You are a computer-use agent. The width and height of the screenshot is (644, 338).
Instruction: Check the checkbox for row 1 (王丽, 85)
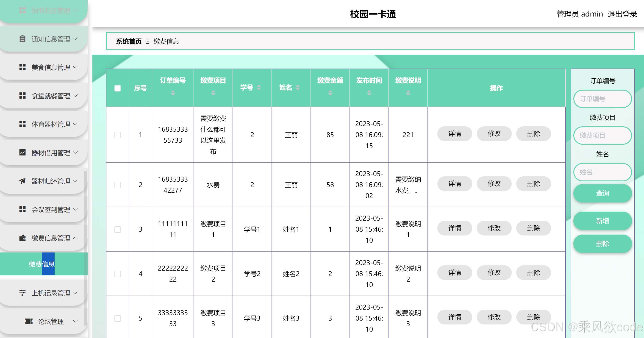117,135
